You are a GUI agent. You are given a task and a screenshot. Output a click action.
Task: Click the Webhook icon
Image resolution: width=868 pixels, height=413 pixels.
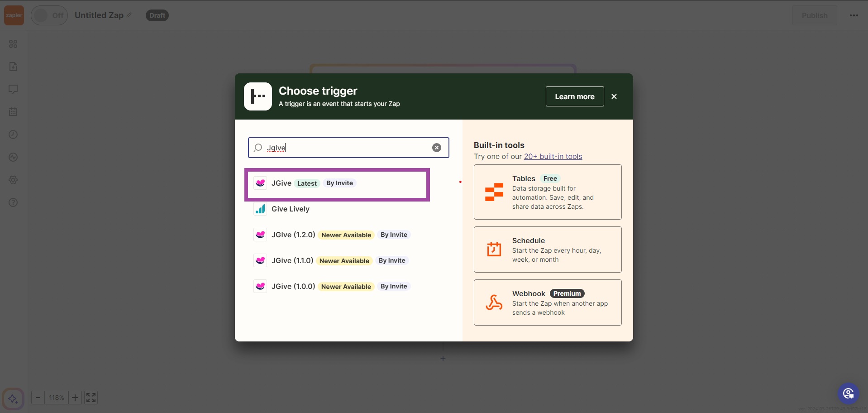click(x=494, y=303)
